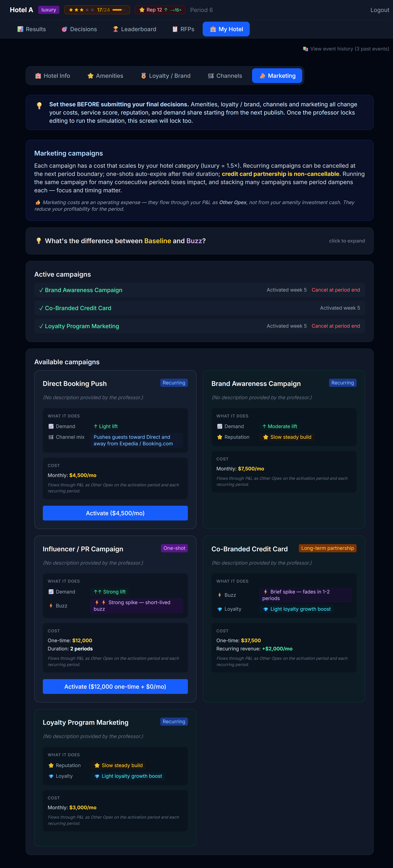Viewport: 393px width, 868px height.
Task: Click the One-shot badge on Influencer card
Action: pyautogui.click(x=174, y=548)
